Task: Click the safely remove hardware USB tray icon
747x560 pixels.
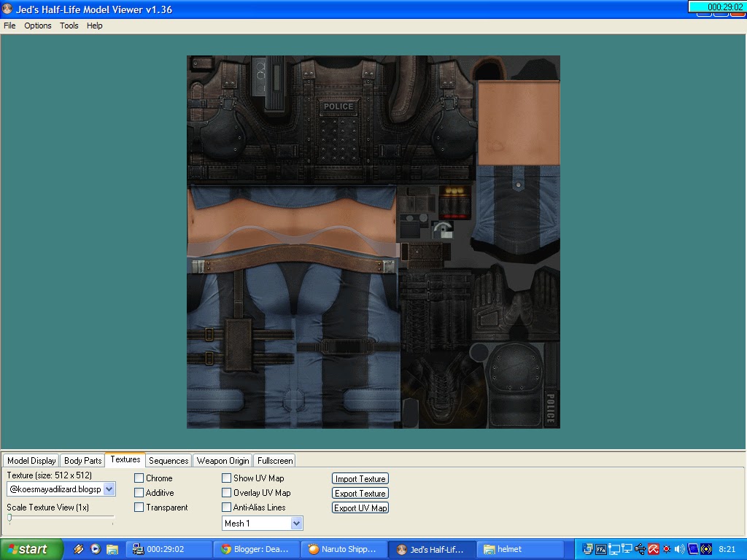Action: 640,549
